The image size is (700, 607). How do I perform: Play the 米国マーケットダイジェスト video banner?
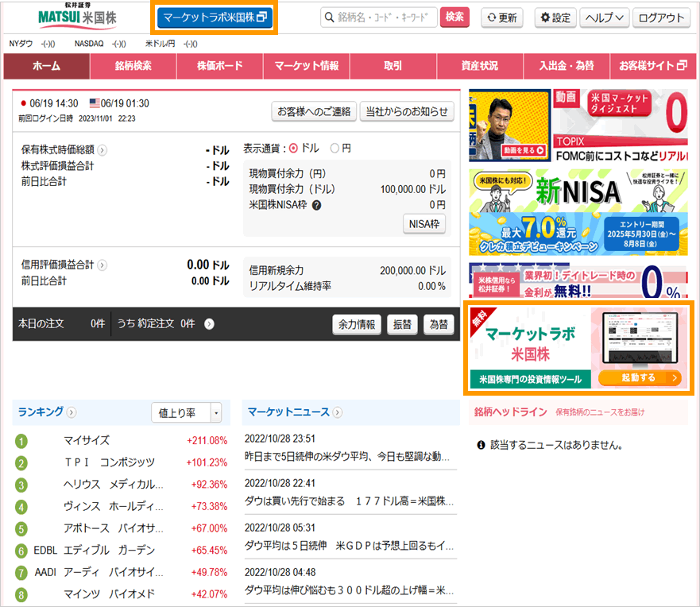coord(578,126)
